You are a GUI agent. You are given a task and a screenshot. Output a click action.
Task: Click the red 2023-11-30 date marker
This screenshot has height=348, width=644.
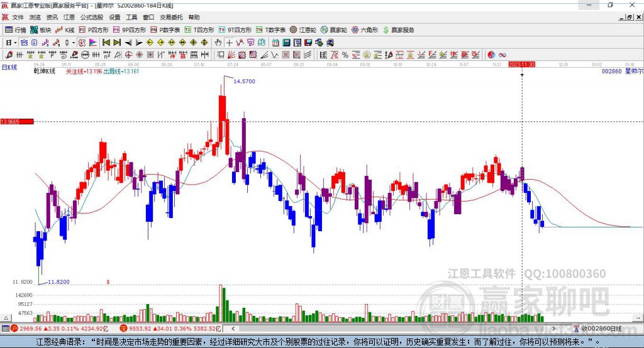click(x=521, y=65)
